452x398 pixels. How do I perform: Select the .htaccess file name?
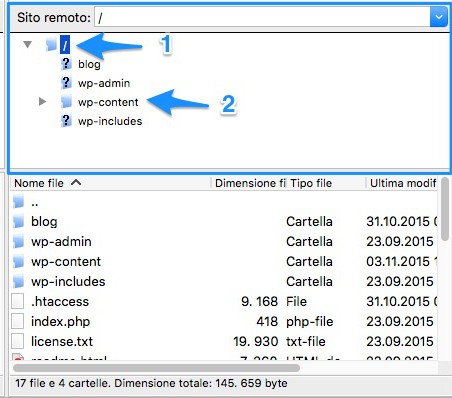(x=60, y=302)
